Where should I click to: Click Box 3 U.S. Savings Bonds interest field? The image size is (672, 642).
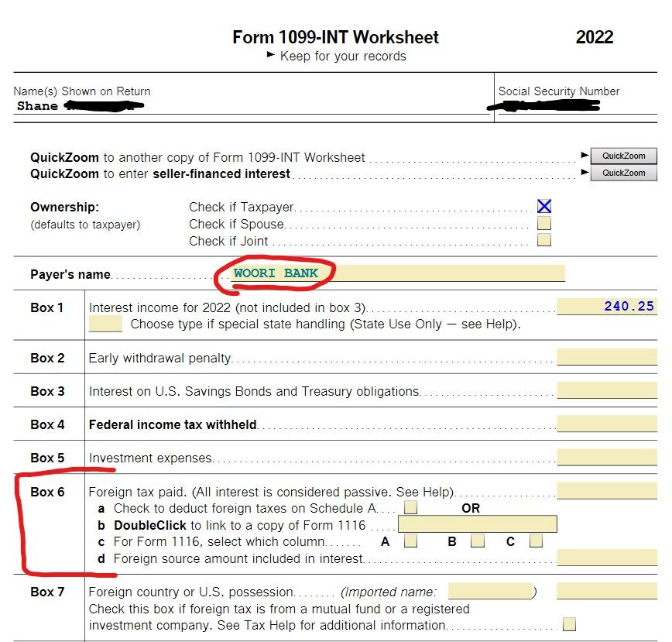[606, 390]
